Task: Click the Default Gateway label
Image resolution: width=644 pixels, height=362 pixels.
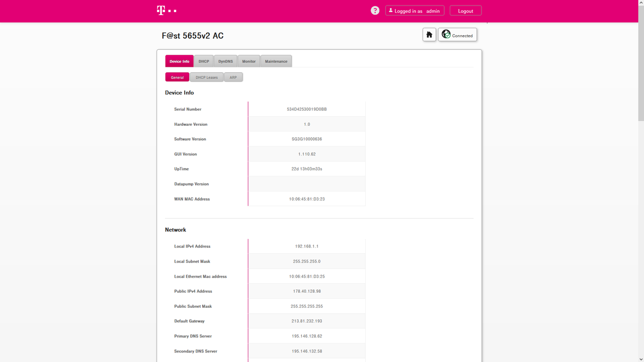Action: tap(189, 321)
